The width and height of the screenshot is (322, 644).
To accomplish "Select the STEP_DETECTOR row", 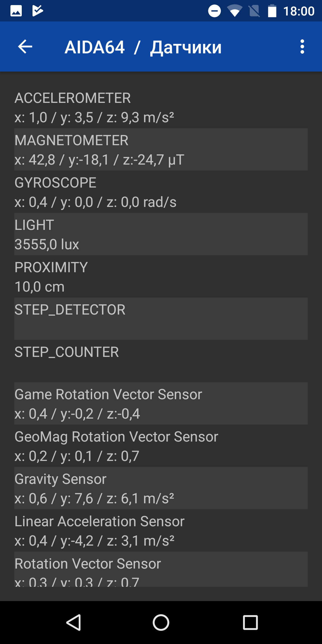I will click(161, 319).
